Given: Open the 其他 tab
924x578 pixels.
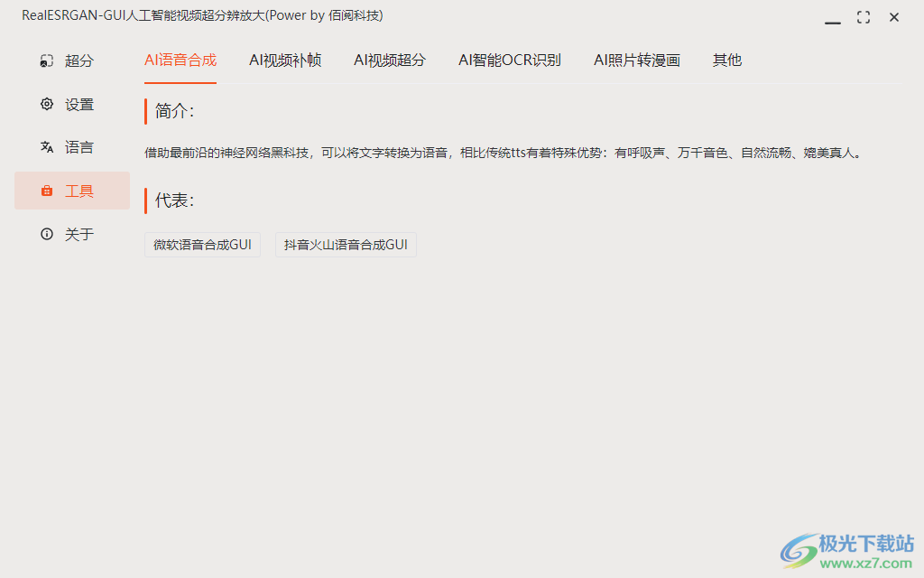Looking at the screenshot, I should 727,61.
